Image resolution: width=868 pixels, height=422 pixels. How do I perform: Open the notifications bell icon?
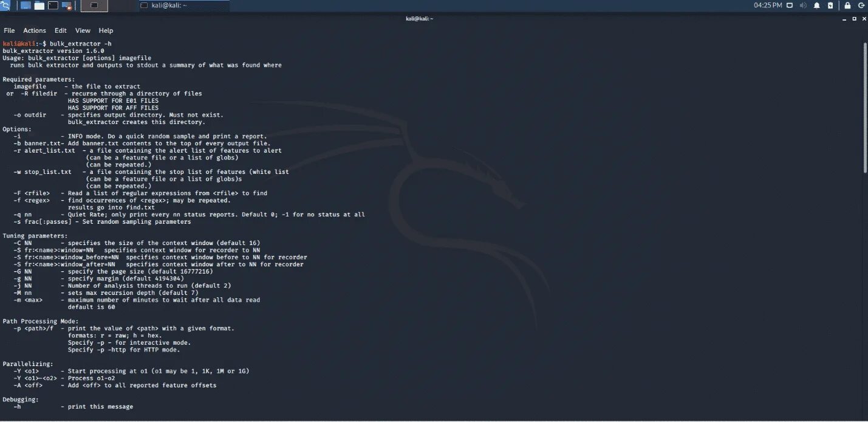817,5
